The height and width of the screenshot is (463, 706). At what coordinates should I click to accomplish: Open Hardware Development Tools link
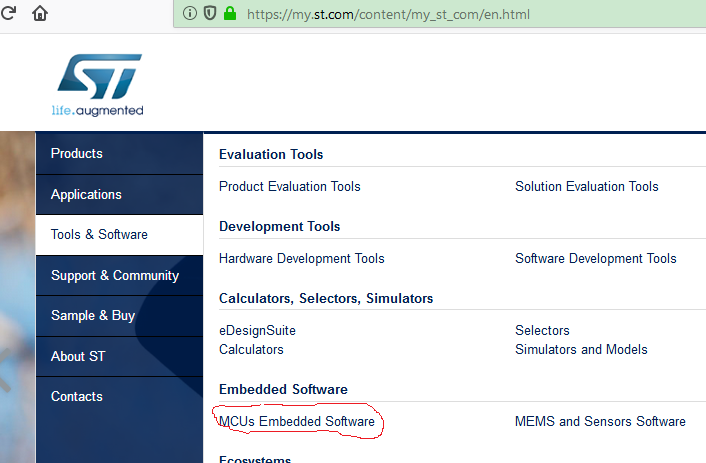coord(302,259)
